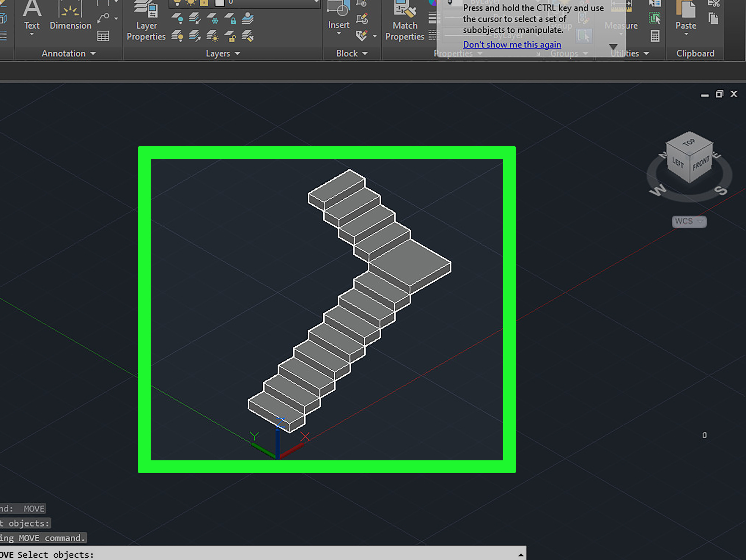Click the layer Isolate icon
Viewport: 746px width, 560px height.
(x=195, y=19)
